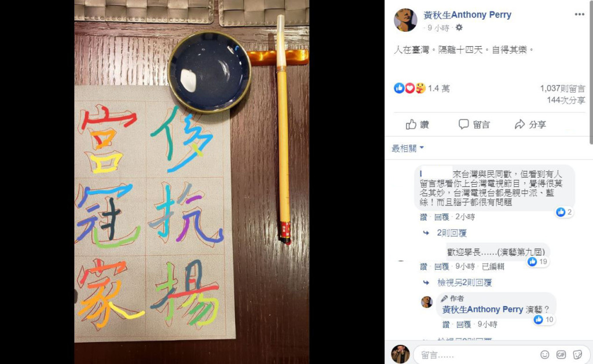Open the emoji picker in the comment box
This screenshot has width=593, height=364.
coord(544,354)
